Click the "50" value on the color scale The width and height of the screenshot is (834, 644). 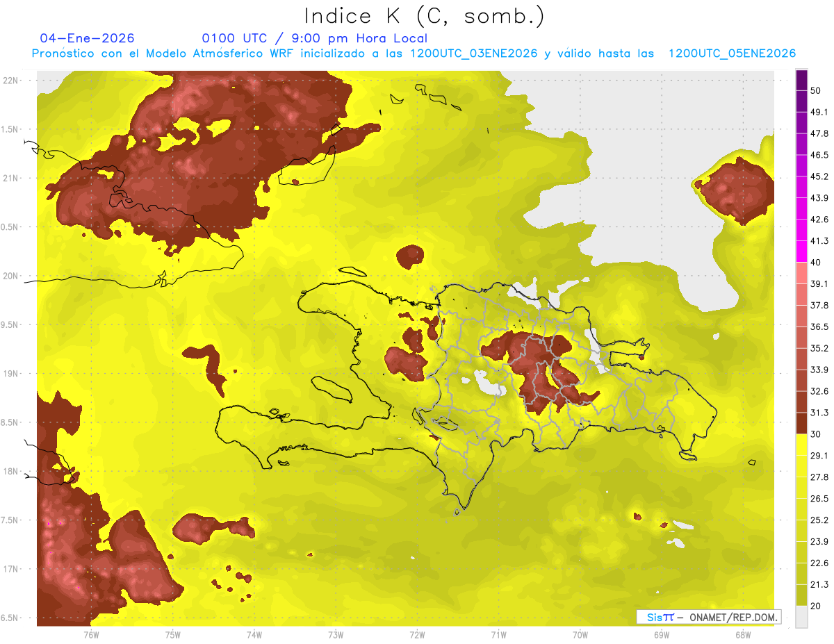pyautogui.click(x=817, y=90)
